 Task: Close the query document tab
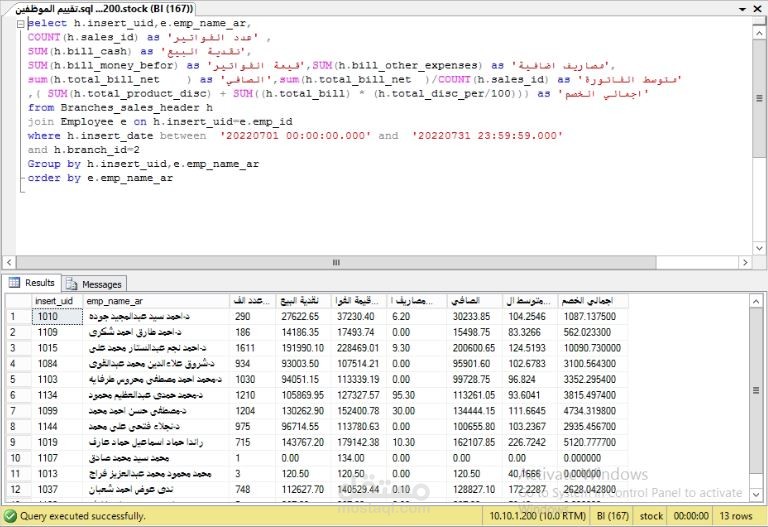[x=757, y=9]
